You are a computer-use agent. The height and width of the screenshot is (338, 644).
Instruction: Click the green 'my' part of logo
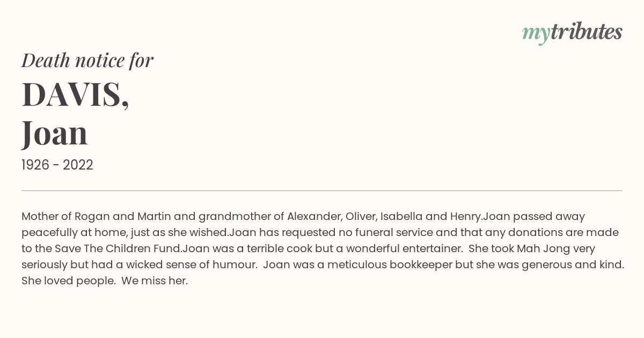(536, 34)
